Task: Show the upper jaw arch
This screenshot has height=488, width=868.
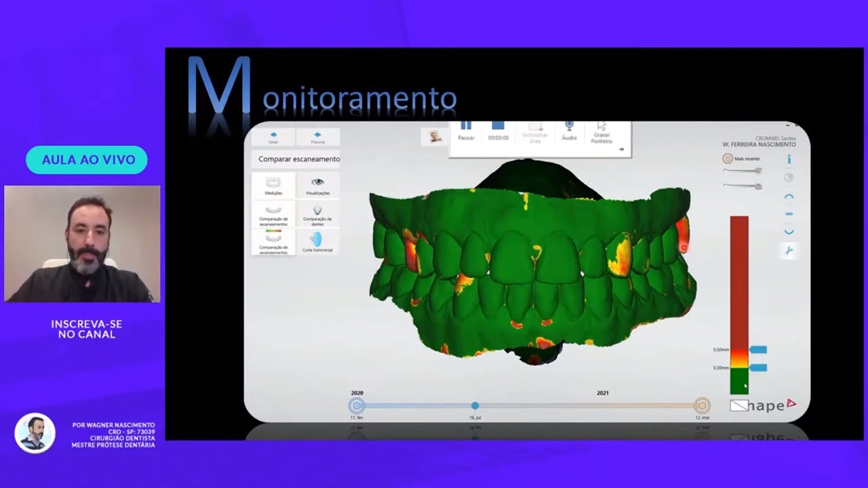Action: (789, 197)
